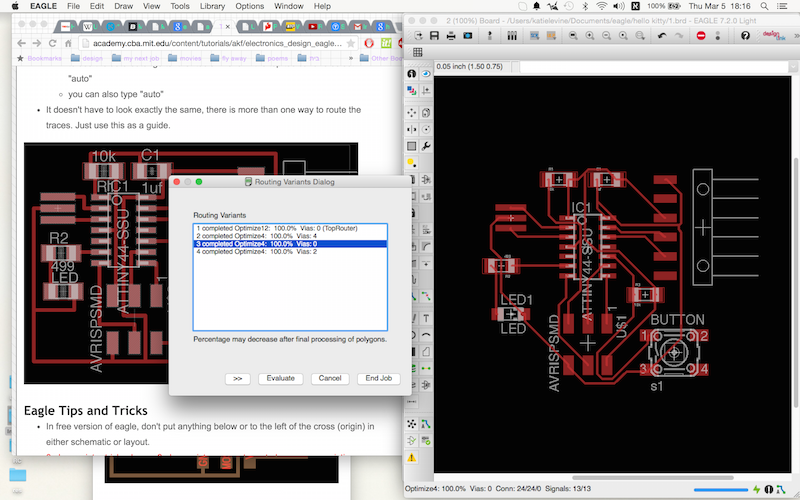Click the >> button in Routing dialog
Screen dimensions: 800x500
tap(238, 379)
